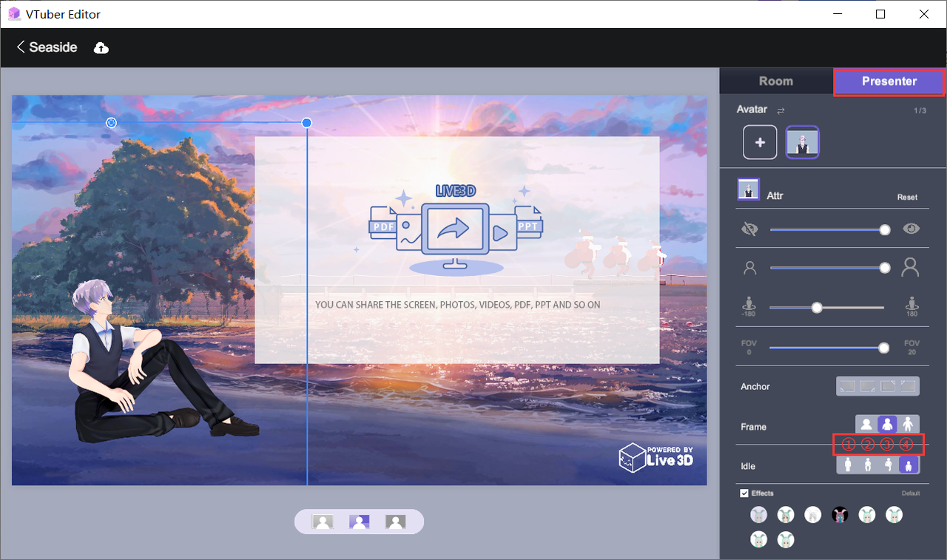Select the full-body Frame icon

[907, 425]
